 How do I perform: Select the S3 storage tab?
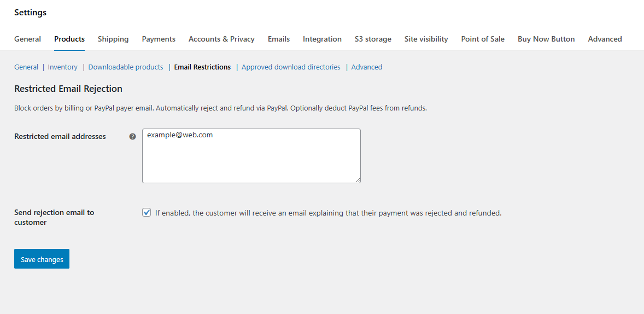[373, 39]
